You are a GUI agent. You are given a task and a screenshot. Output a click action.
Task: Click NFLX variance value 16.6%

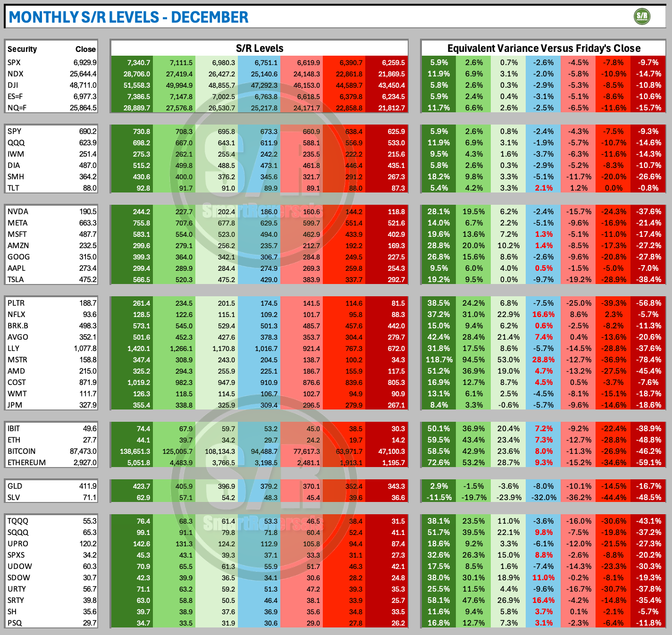[543, 314]
